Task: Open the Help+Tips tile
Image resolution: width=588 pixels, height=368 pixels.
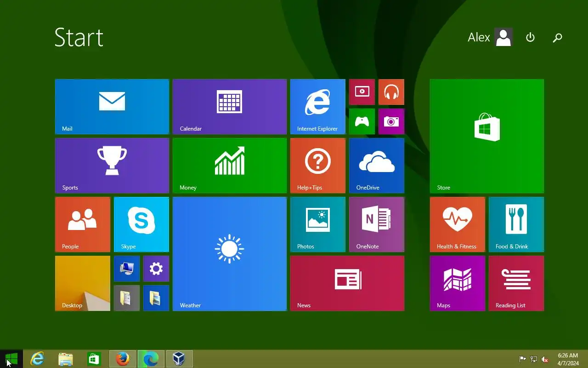Action: tap(318, 166)
